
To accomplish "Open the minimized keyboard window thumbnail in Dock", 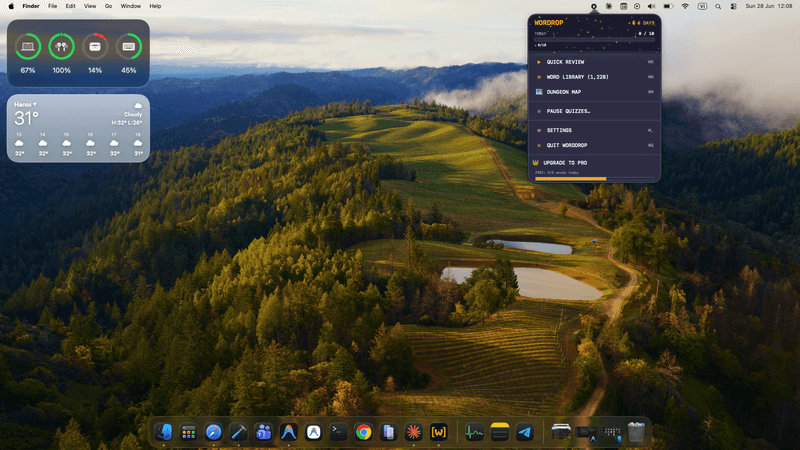I will (611, 432).
